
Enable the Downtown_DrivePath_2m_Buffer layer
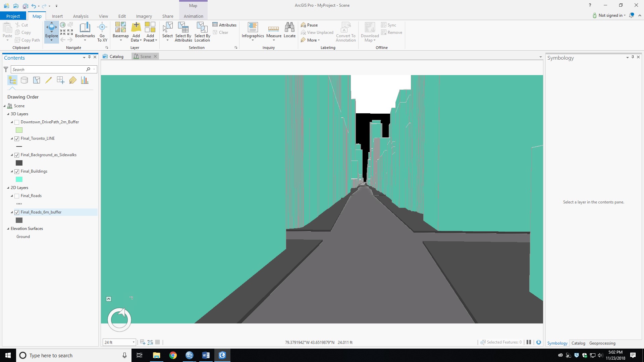[17, 122]
